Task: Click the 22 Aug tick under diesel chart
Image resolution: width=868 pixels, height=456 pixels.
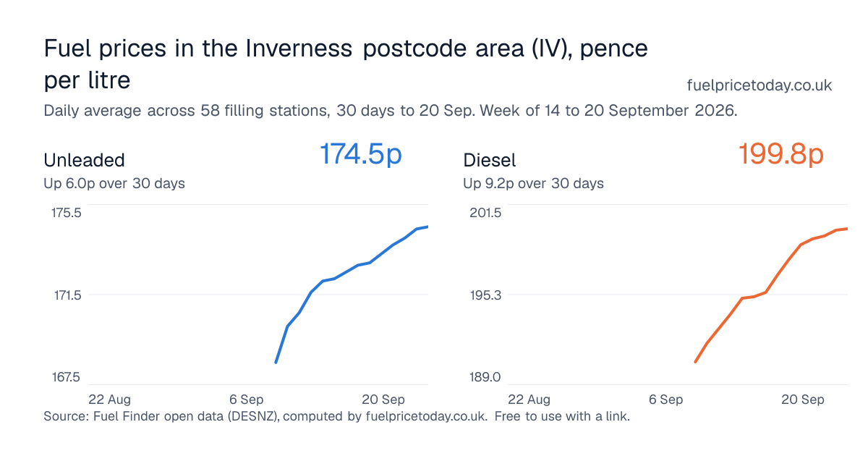Action: pyautogui.click(x=529, y=400)
